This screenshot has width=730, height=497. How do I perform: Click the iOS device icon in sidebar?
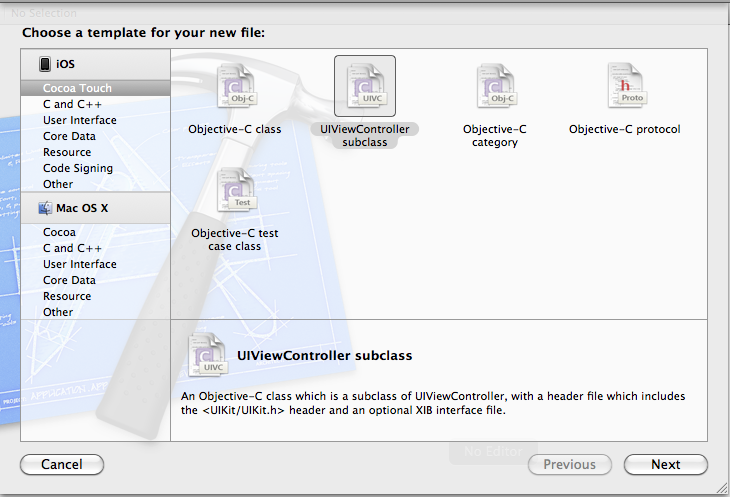(45, 64)
